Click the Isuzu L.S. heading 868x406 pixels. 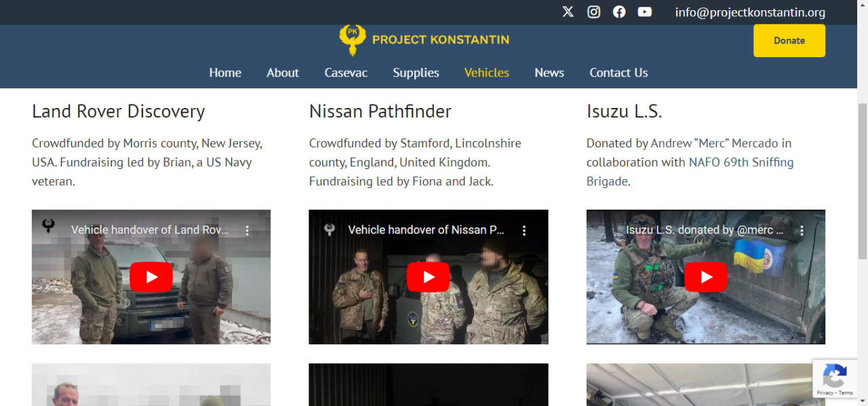(625, 111)
